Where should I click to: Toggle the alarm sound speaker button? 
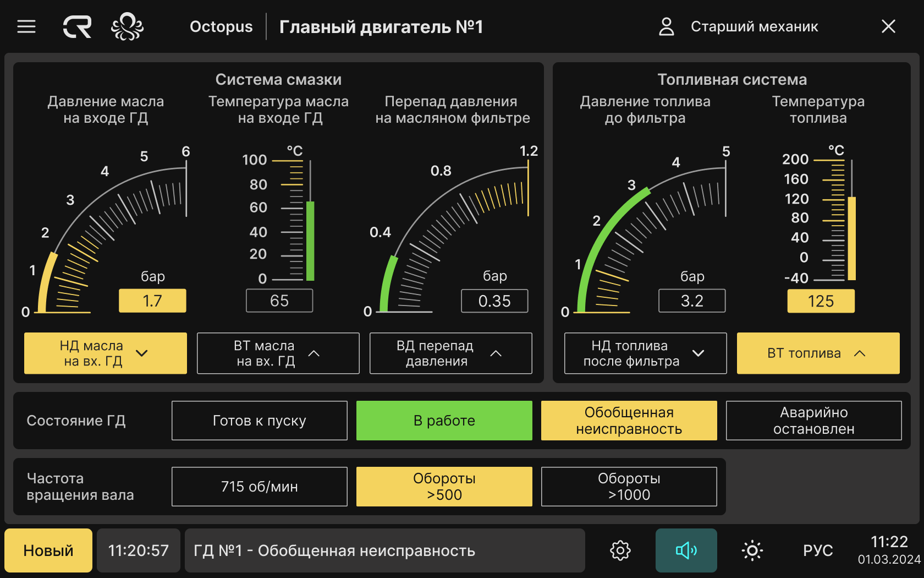click(x=686, y=550)
